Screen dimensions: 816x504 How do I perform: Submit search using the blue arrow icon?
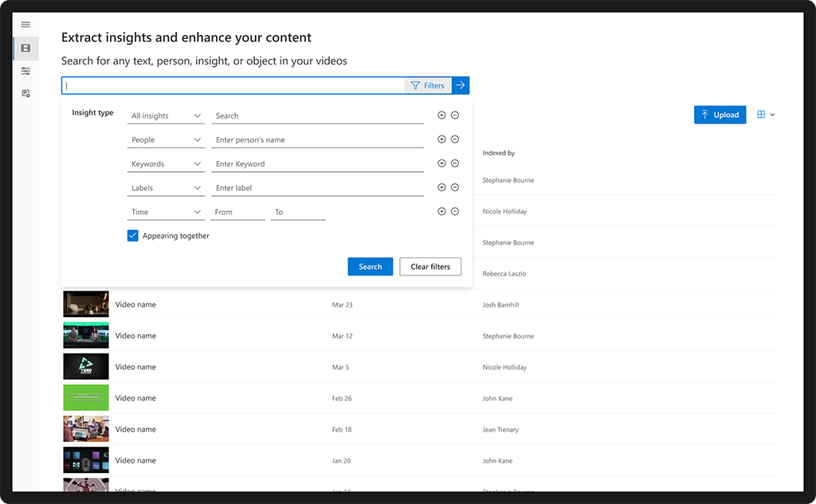(x=461, y=85)
